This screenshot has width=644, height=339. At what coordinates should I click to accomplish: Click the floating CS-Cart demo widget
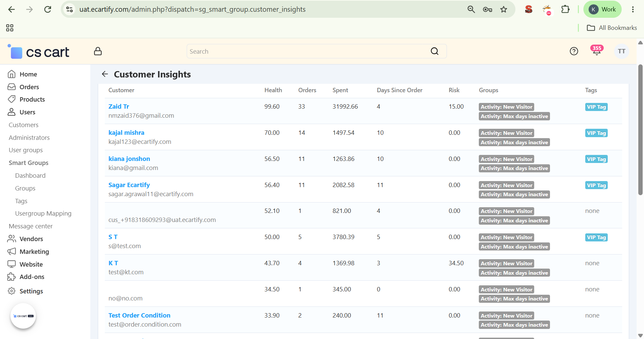23,316
